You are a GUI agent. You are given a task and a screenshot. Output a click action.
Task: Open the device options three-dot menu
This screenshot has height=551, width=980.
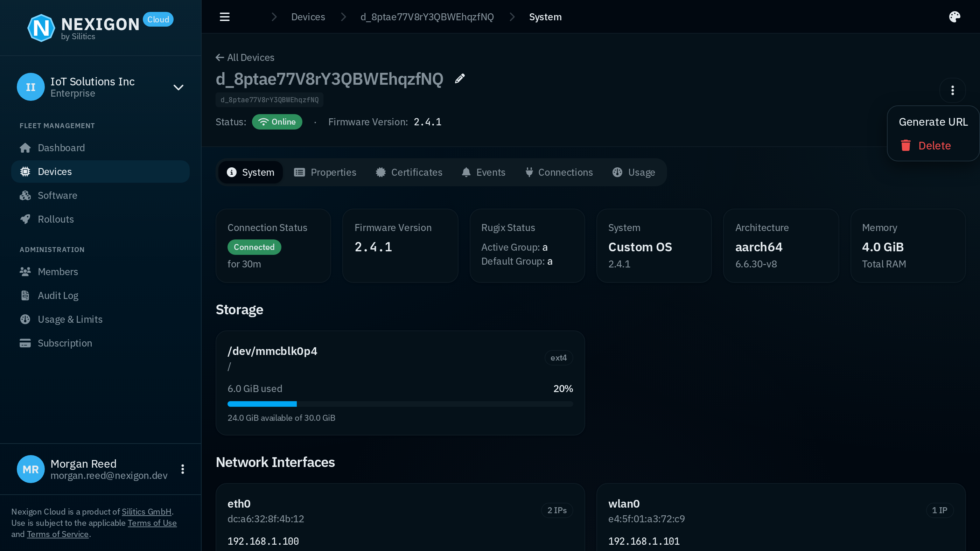pos(953,90)
